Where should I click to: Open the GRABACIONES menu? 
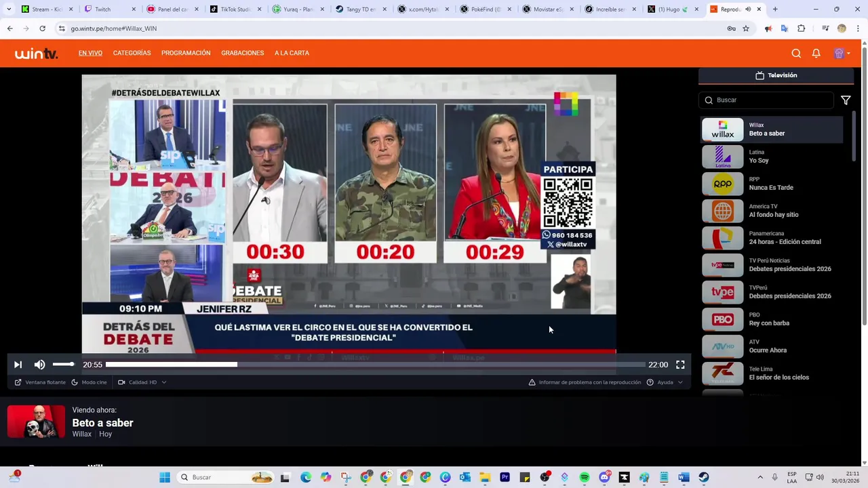pyautogui.click(x=242, y=53)
